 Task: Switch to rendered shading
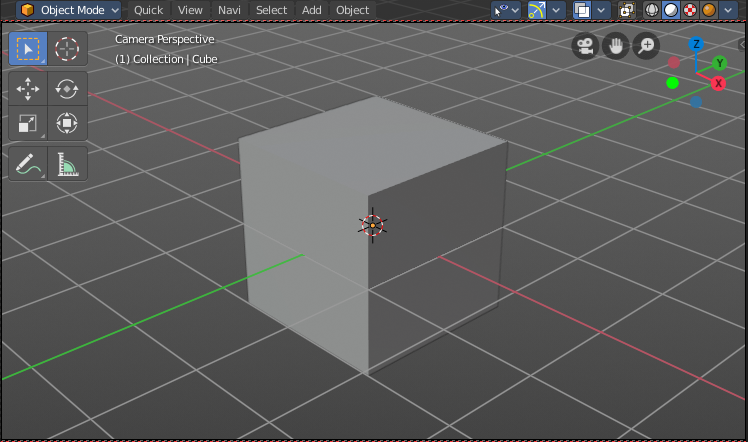tap(709, 10)
